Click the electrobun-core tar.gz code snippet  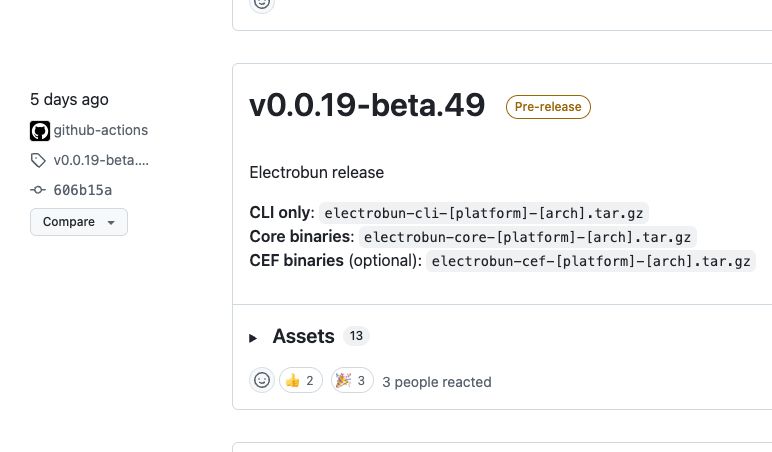point(527,237)
